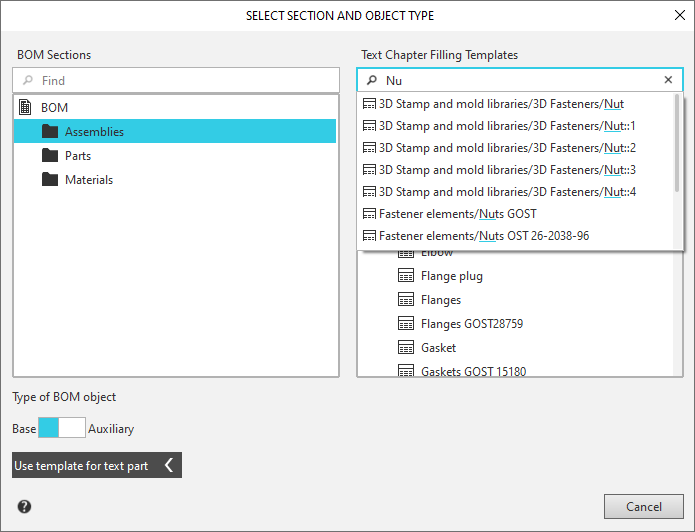Click the Flanges GOST28759 template icon
This screenshot has height=532, width=695.
pyautogui.click(x=406, y=324)
